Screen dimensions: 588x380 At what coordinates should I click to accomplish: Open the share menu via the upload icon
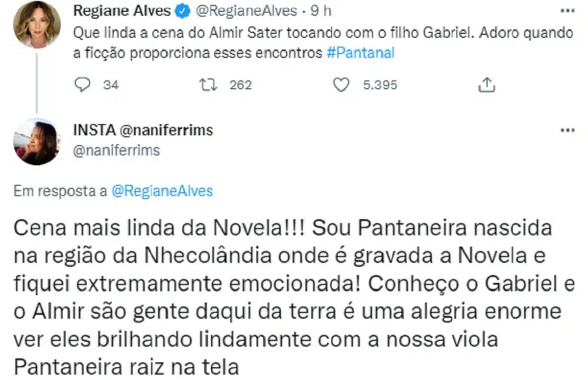486,84
